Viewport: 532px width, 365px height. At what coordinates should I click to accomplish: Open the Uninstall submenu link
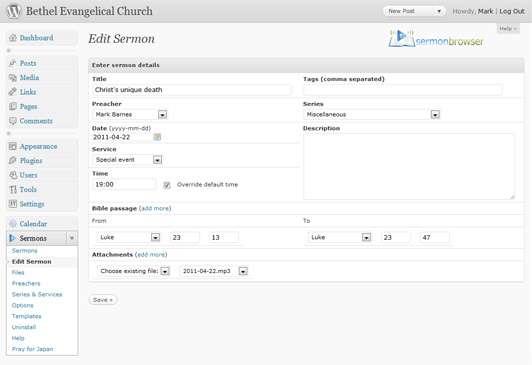click(x=24, y=327)
